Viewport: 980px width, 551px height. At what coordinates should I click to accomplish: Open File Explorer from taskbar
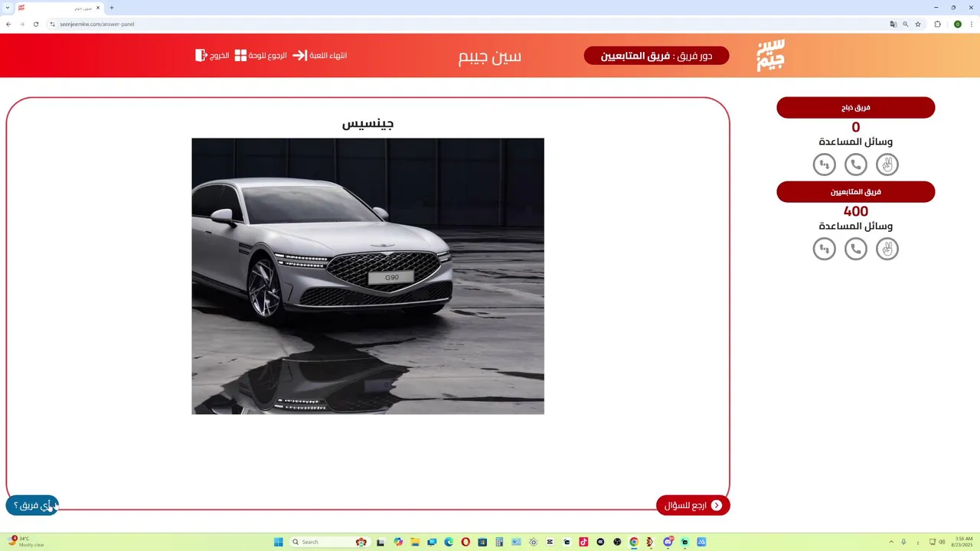point(415,542)
